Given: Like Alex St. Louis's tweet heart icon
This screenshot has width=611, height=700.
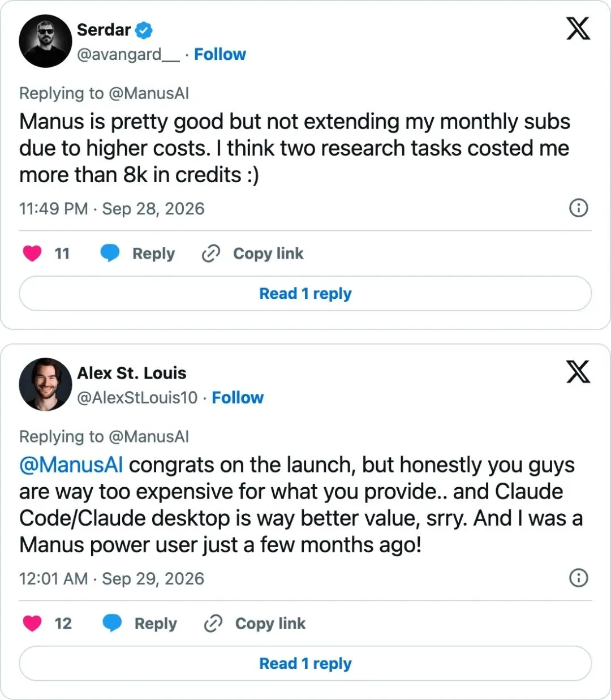Looking at the screenshot, I should [x=32, y=623].
